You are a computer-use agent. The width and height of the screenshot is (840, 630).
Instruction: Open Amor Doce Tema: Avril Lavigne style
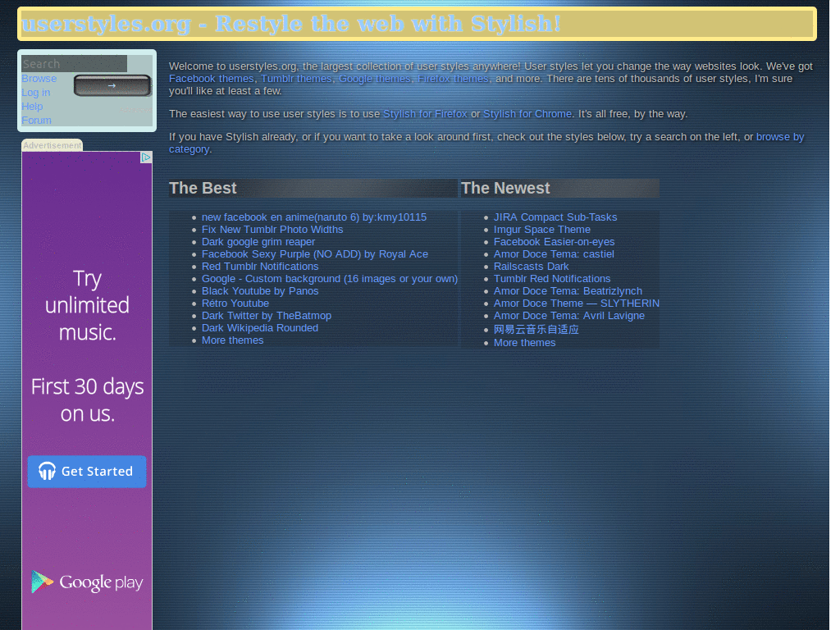point(569,316)
